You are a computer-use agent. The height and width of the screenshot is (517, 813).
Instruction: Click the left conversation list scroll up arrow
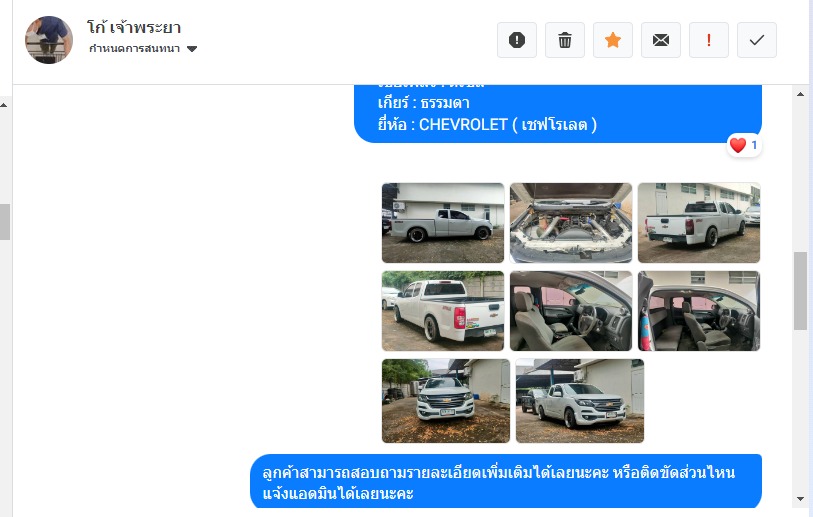point(4,105)
